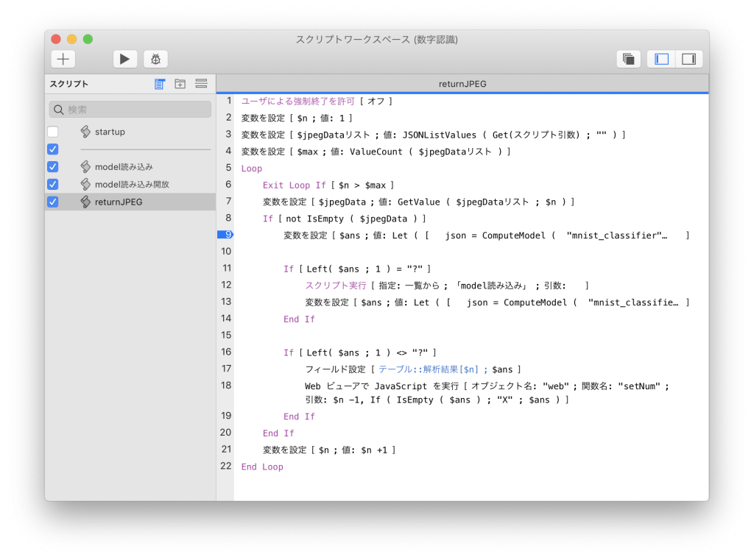Click the model読み込み script icon

coord(85,167)
